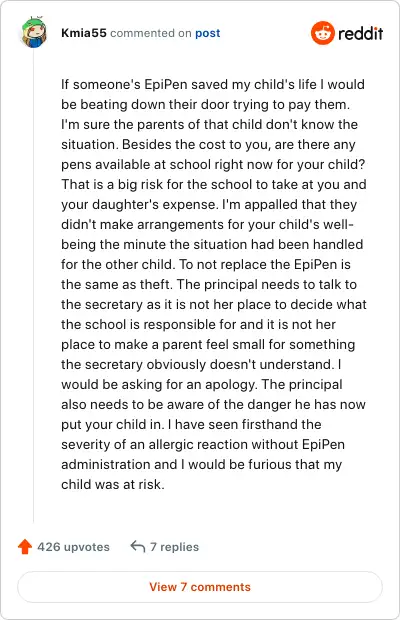Click the 'situation. Besides the cost to you' line

coord(208,144)
